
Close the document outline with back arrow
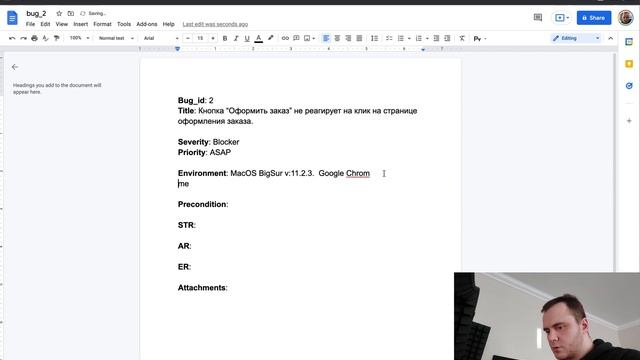point(15,67)
